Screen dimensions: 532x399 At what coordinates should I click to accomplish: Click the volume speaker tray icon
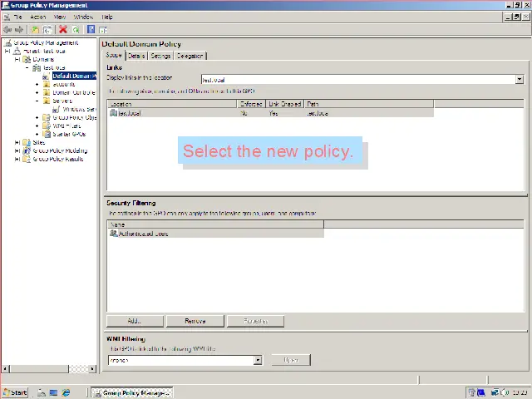point(504,392)
